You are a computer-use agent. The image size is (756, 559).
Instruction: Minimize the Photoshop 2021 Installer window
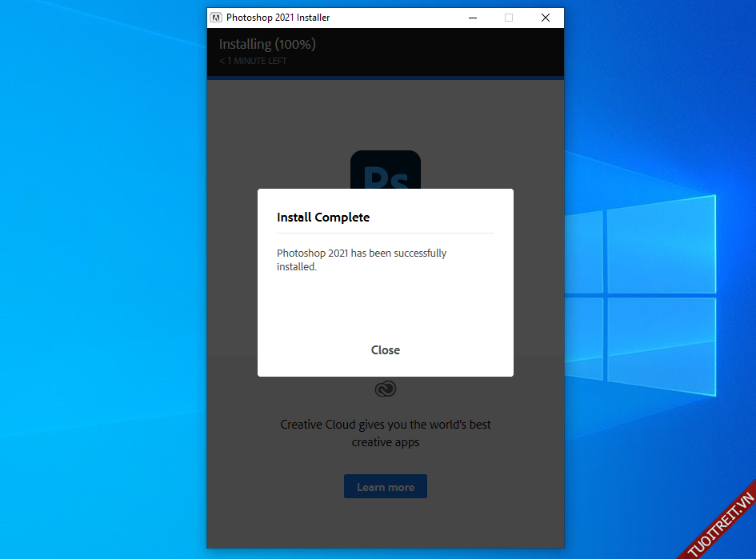(x=472, y=18)
